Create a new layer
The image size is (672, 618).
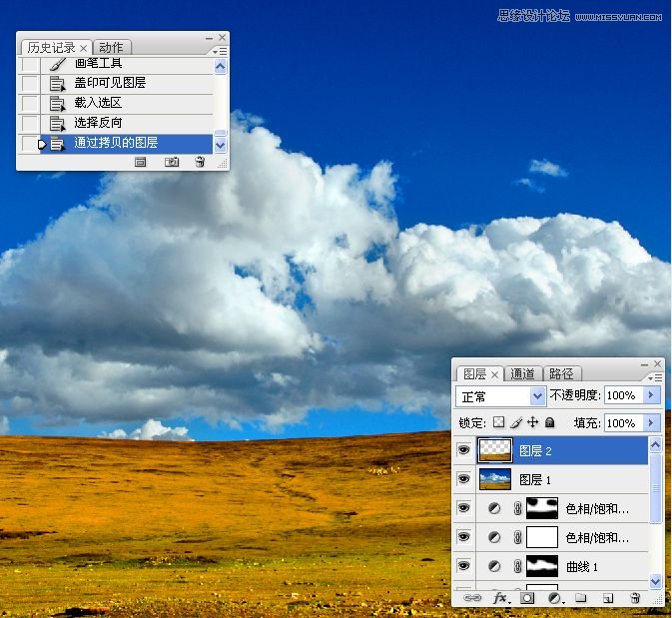pos(608,598)
